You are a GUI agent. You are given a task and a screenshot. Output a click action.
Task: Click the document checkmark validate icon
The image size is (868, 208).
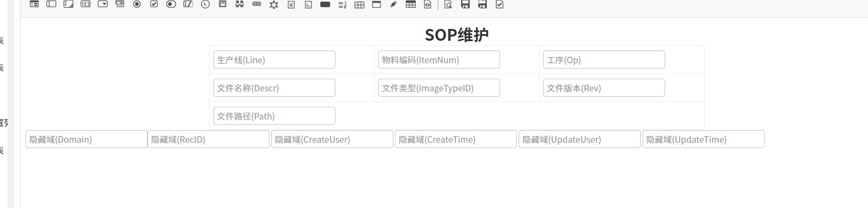tap(500, 4)
